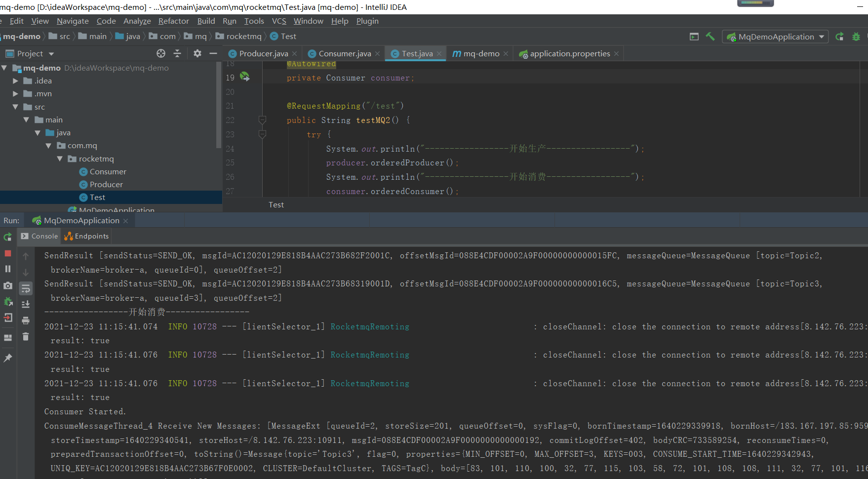Close the Producer.java tab
868x479 pixels.
tap(295, 54)
